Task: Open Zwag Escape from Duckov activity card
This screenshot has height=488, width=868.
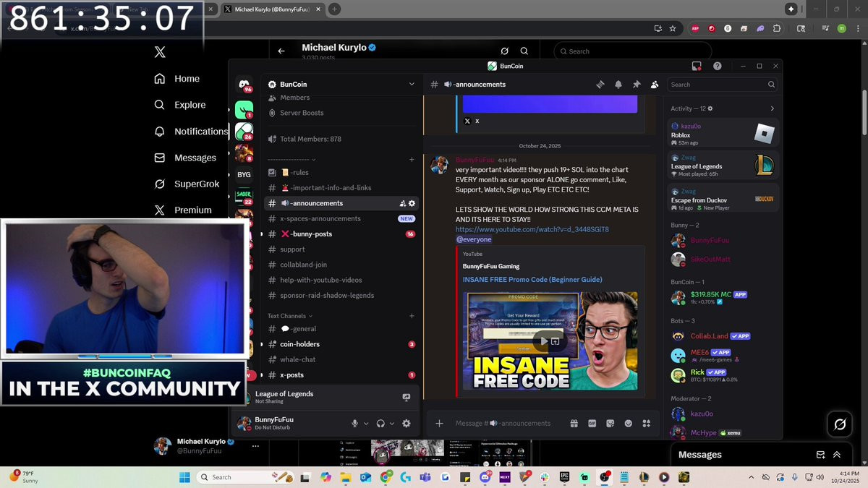Action: tap(723, 198)
